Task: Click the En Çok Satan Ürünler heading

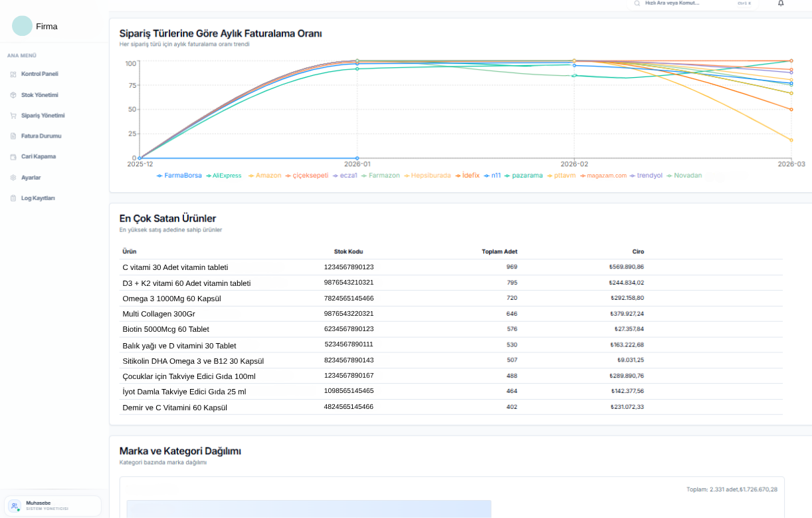Action: click(167, 218)
